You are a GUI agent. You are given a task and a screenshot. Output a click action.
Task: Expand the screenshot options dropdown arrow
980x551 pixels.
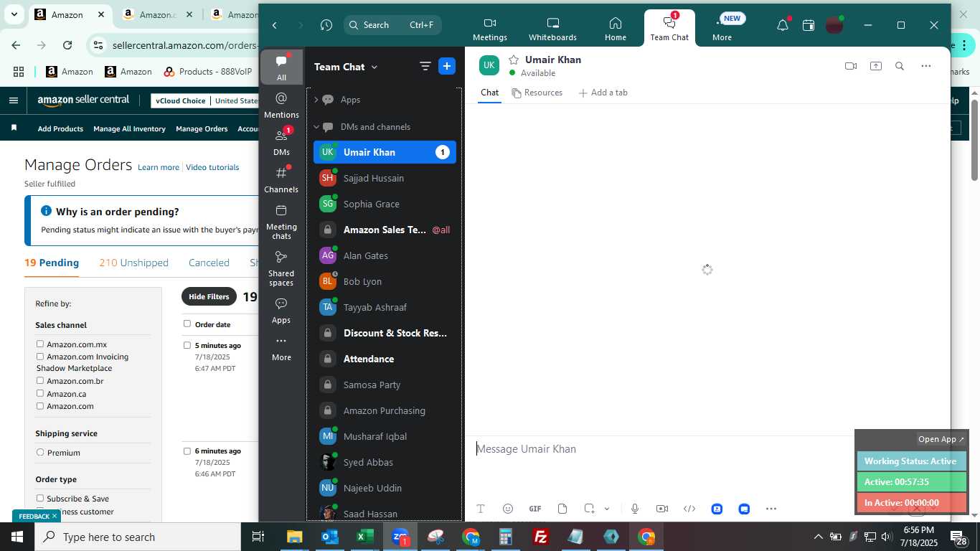(607, 509)
